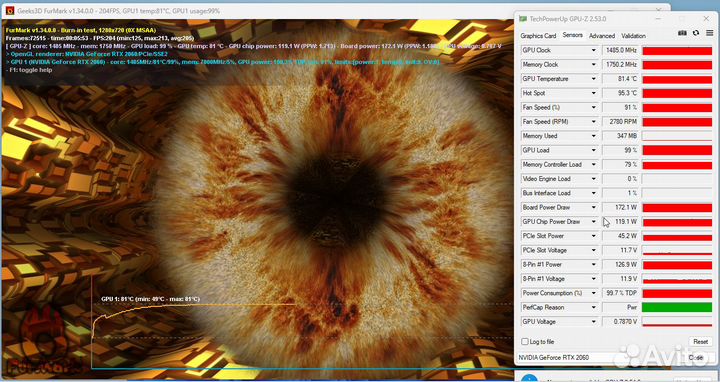Viewport: 720px width, 382px height.
Task: Click the Memory Clock value 1750.2 MHz
Action: (620, 65)
